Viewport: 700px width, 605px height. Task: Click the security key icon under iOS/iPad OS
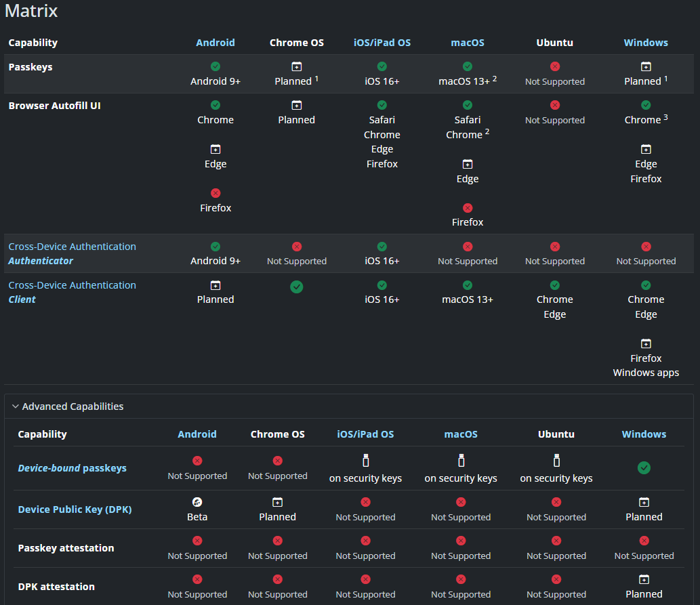(365, 461)
